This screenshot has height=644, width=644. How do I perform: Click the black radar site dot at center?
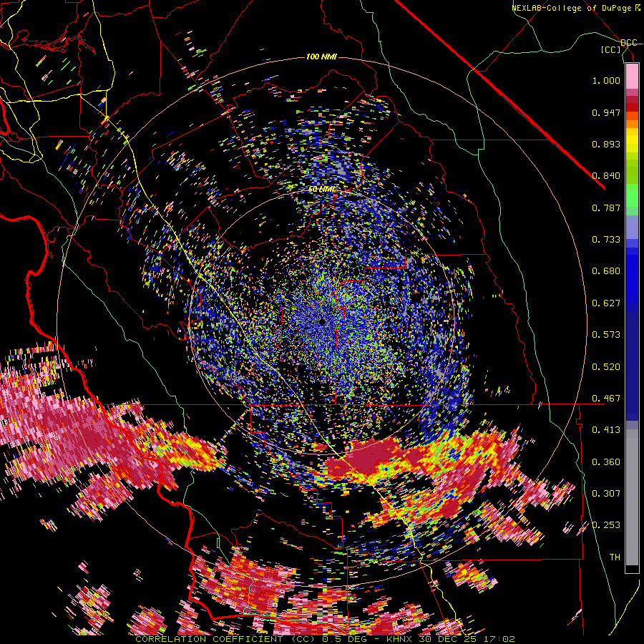(323, 322)
